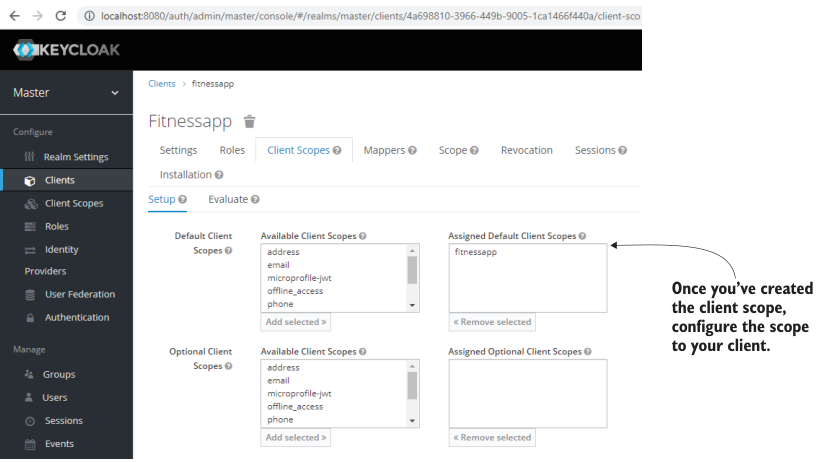Click the Roles sidebar icon
The image size is (824, 462).
point(30,227)
